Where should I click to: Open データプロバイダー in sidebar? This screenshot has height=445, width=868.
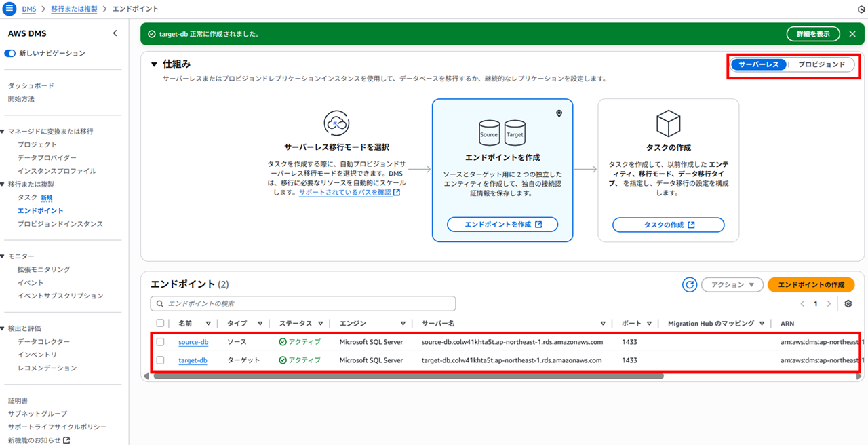pos(47,157)
